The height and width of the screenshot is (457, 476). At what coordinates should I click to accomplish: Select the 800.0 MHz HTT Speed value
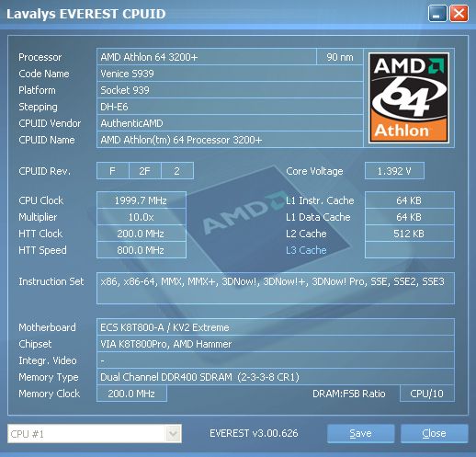point(142,250)
